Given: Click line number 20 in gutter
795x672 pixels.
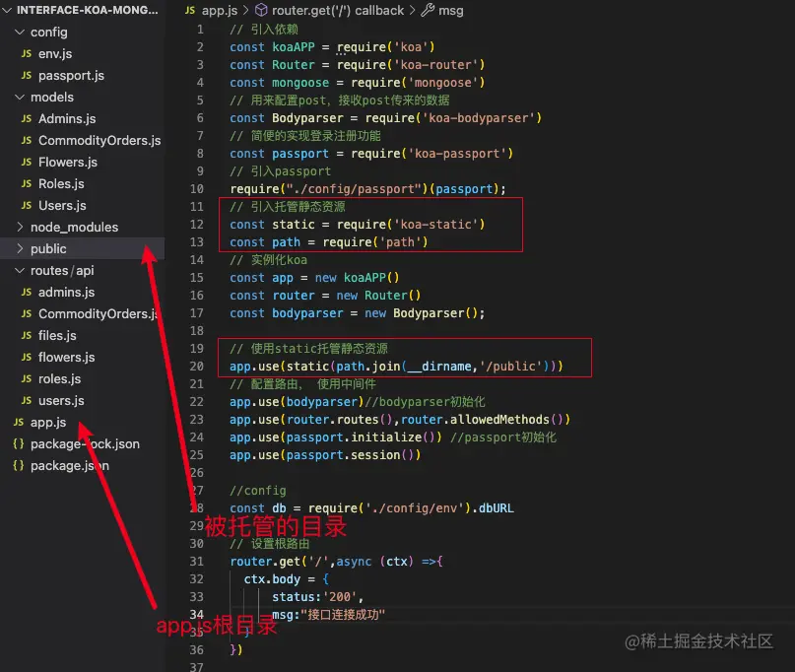Looking at the screenshot, I should pos(197,367).
